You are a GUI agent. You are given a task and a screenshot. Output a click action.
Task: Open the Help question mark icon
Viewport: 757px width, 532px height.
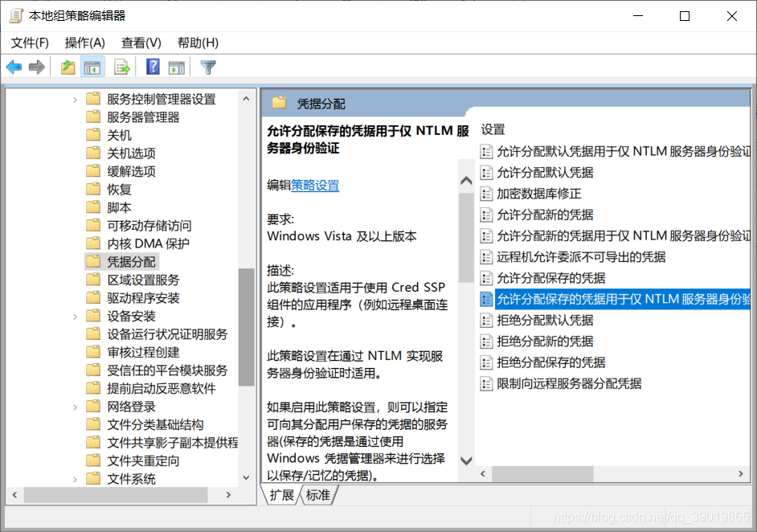click(x=153, y=68)
